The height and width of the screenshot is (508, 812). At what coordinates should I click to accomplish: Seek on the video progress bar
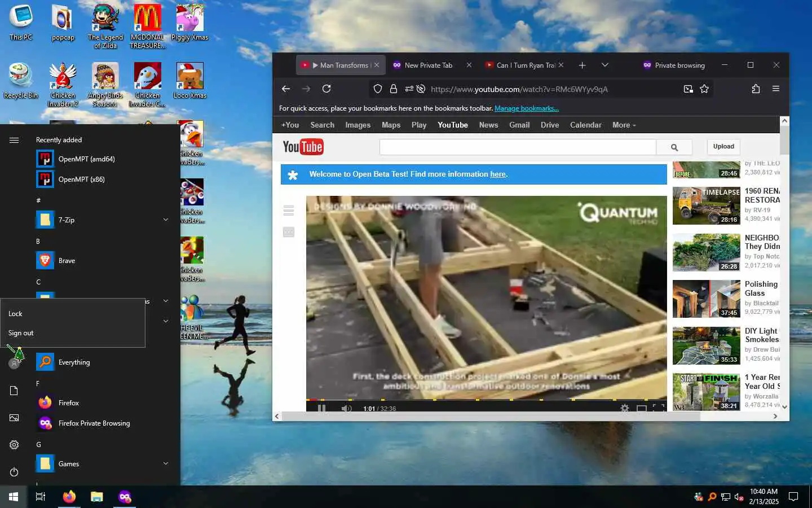486,400
